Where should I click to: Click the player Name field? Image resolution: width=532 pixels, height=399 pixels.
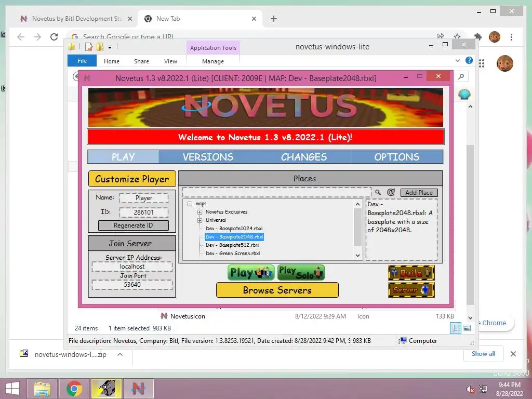tap(144, 198)
